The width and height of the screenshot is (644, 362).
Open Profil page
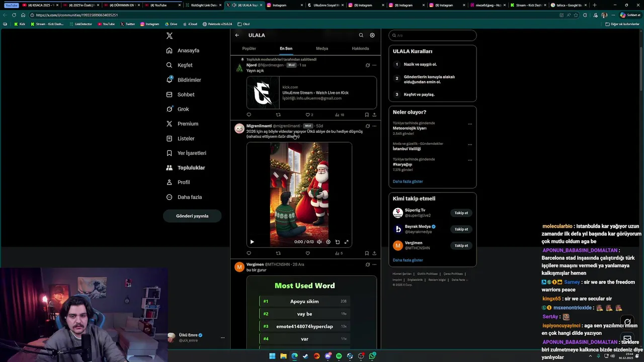(178, 182)
